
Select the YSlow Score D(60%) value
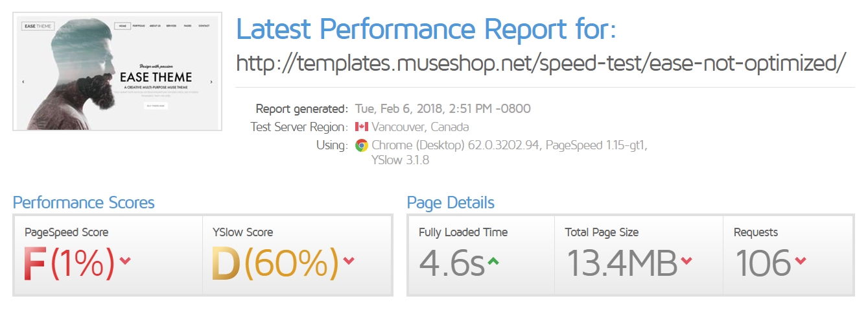276,263
